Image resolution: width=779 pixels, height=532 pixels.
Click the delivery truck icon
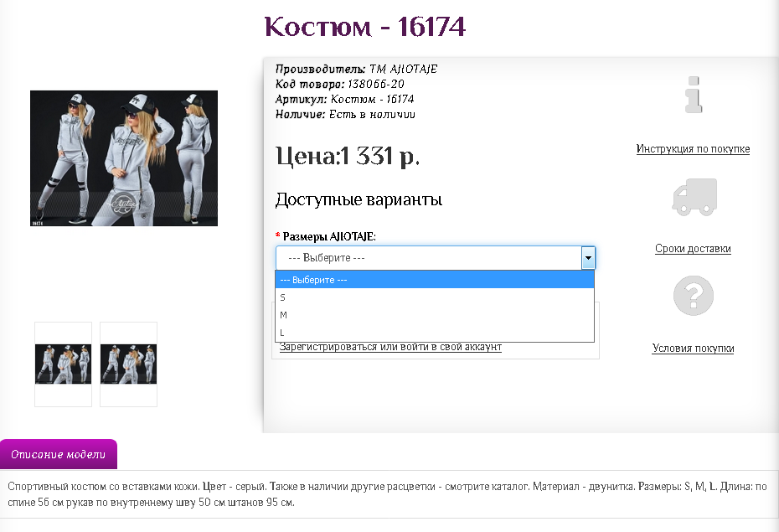694,197
